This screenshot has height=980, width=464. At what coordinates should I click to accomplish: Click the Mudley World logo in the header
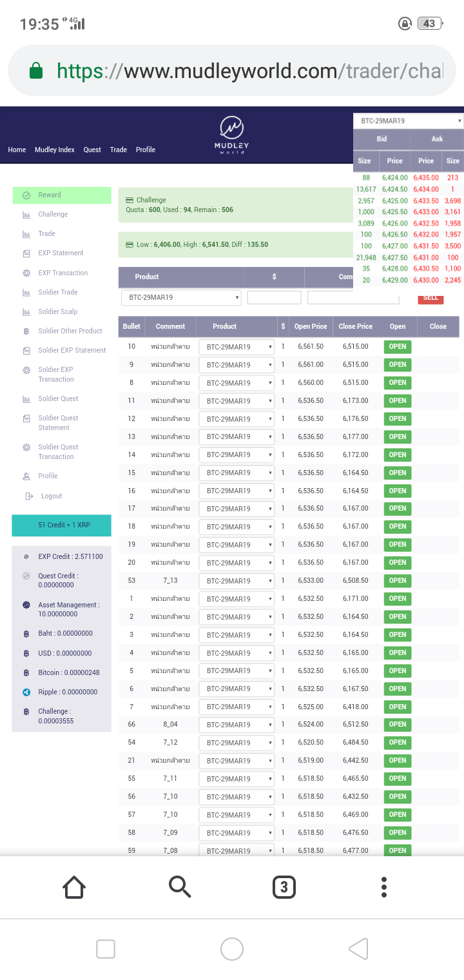point(231,133)
